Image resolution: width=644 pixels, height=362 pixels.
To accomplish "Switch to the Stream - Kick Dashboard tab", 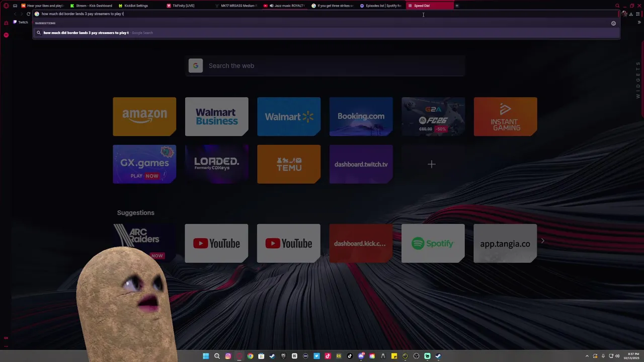I will (91, 6).
